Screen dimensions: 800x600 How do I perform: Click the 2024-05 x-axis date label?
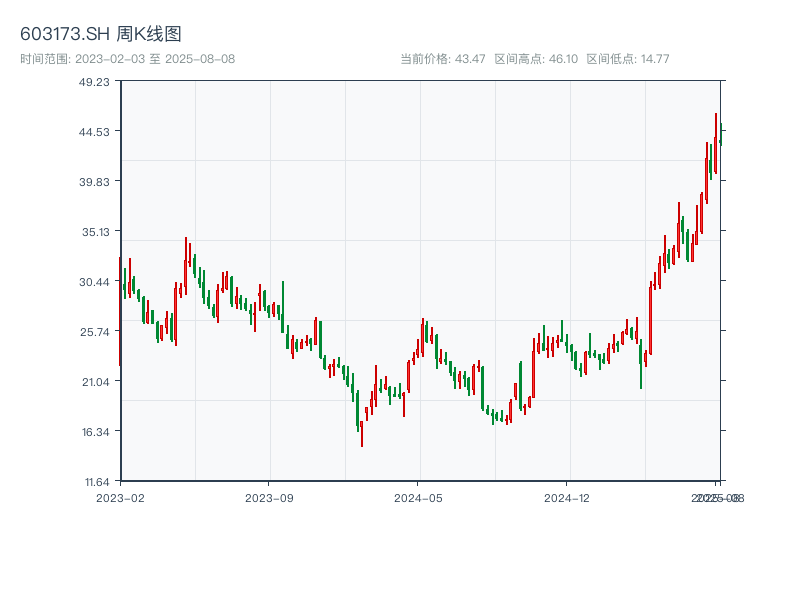pos(418,497)
